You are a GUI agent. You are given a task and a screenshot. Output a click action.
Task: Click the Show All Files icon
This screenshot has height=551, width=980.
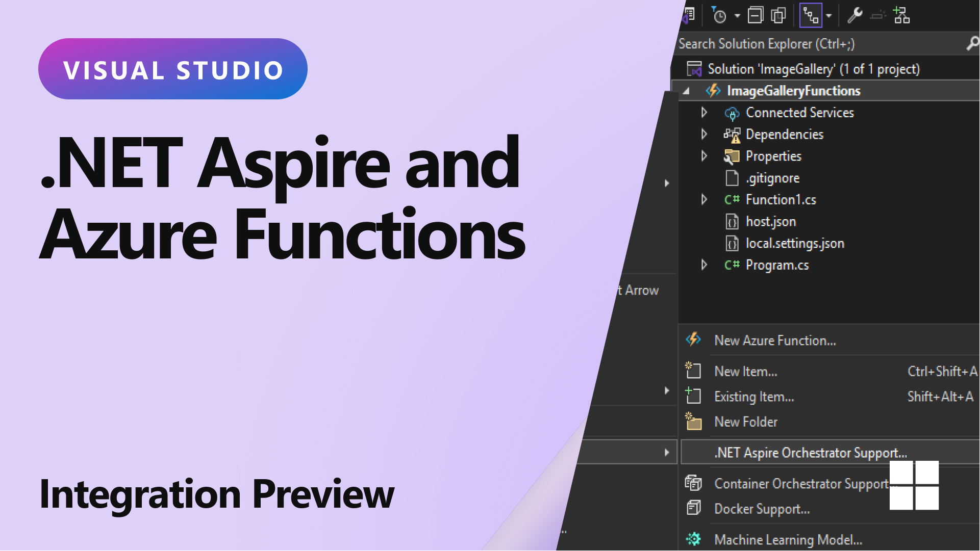(778, 16)
